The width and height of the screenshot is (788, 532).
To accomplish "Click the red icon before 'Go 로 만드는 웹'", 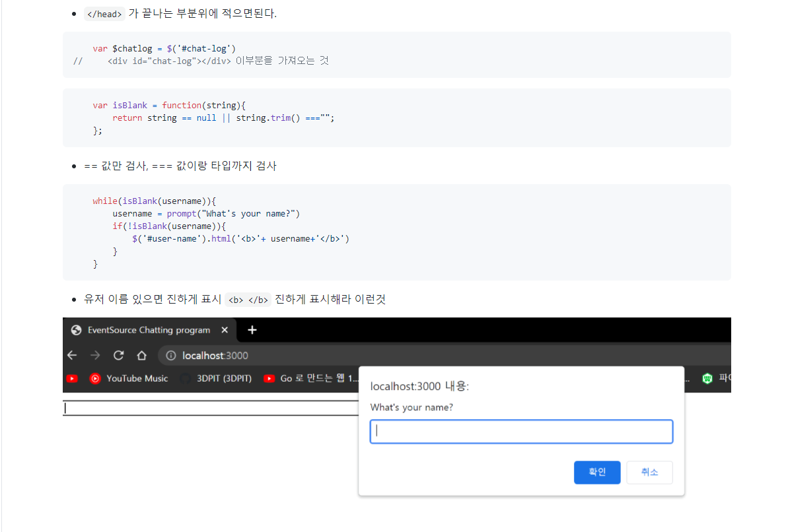I will tap(269, 378).
